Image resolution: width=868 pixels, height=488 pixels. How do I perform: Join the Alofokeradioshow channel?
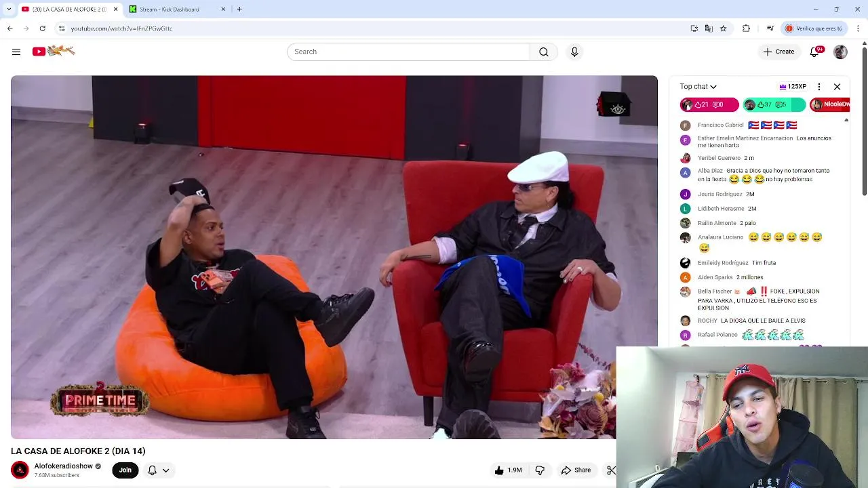125,470
